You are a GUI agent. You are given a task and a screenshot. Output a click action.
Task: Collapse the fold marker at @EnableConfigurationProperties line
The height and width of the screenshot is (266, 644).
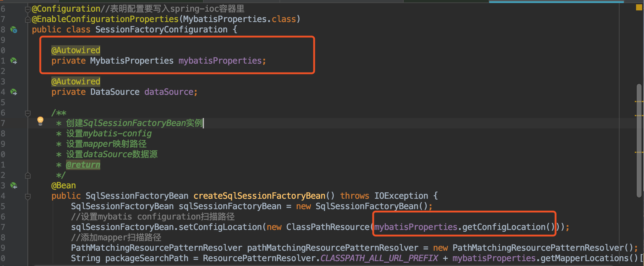(28, 20)
